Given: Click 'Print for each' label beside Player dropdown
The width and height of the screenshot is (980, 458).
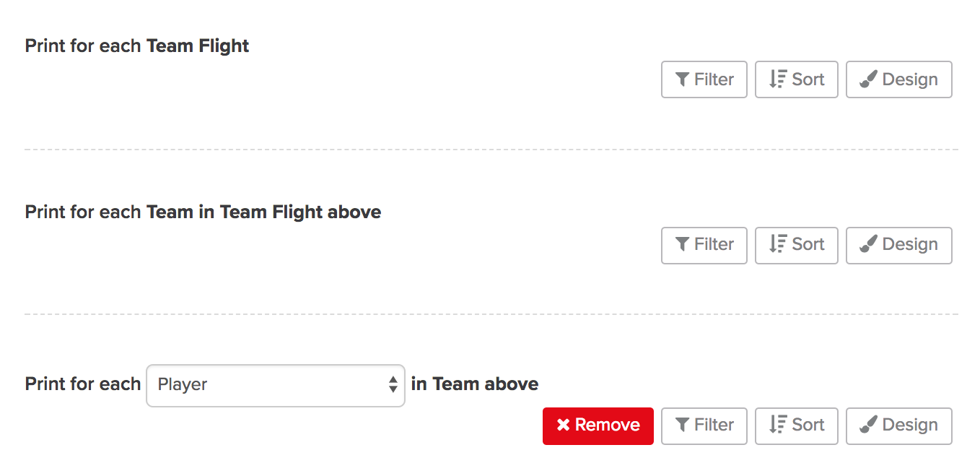Looking at the screenshot, I should pos(83,384).
